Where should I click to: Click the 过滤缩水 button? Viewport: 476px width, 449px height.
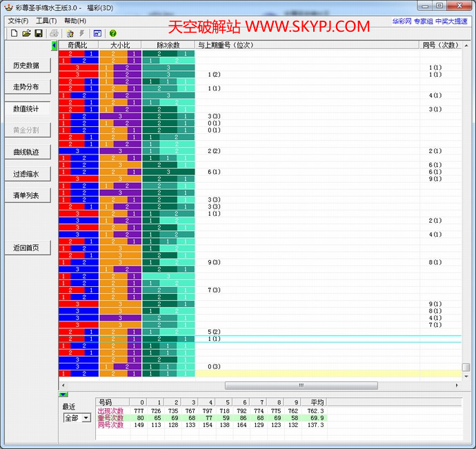26,174
